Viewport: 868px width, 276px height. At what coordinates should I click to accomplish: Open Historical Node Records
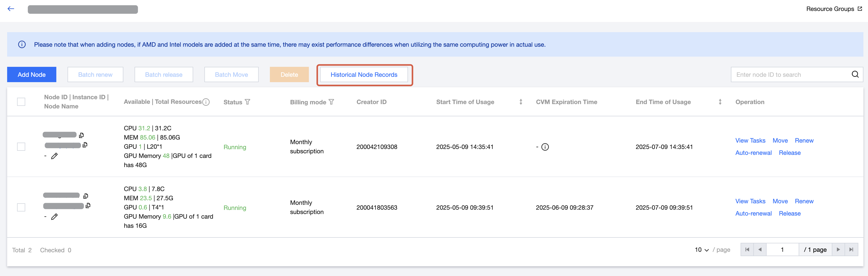pos(364,74)
